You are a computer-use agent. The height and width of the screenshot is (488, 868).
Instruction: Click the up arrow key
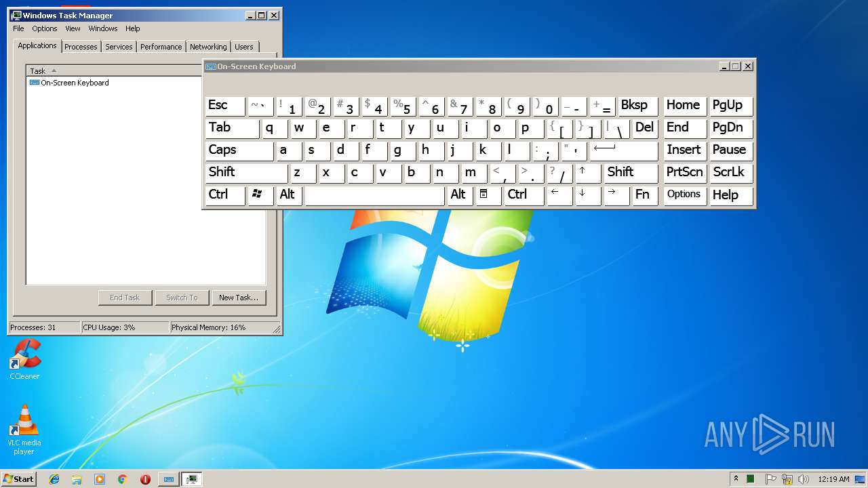click(588, 173)
